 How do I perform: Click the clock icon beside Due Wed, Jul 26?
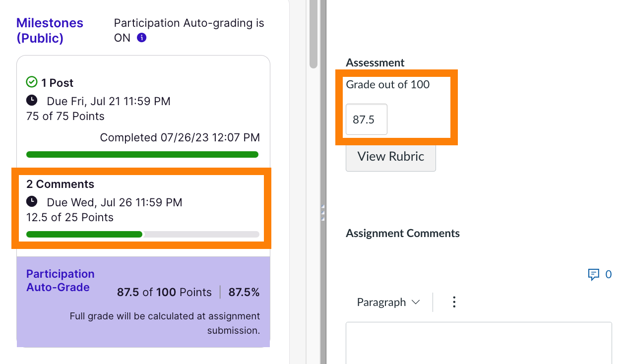click(x=32, y=202)
